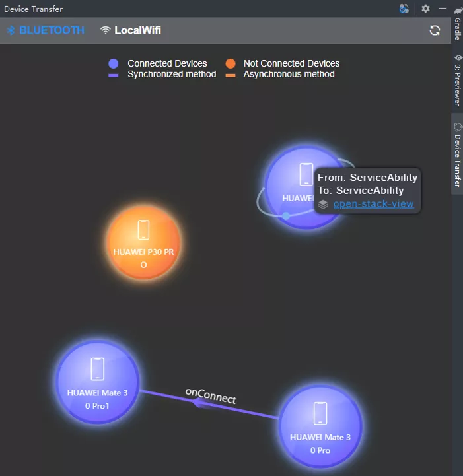Viewport: 463px width, 476px height.
Task: Select the Device Transfer side tab
Action: click(x=457, y=155)
